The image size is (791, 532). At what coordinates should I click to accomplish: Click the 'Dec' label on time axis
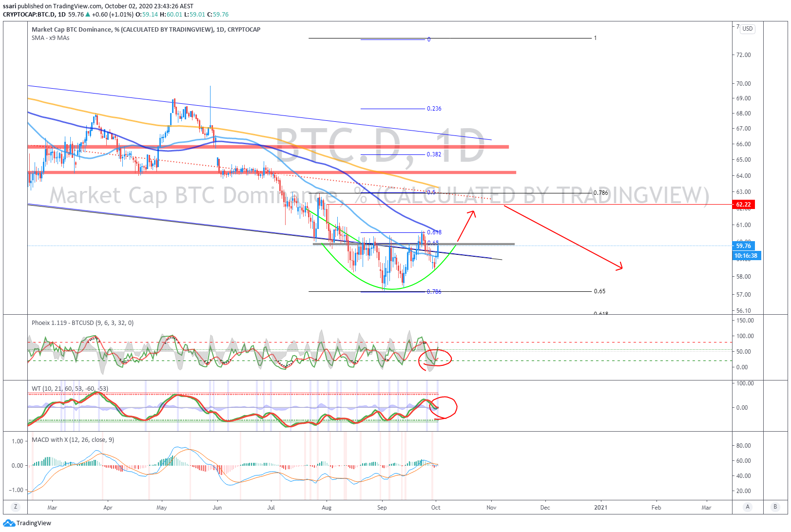coord(545,508)
